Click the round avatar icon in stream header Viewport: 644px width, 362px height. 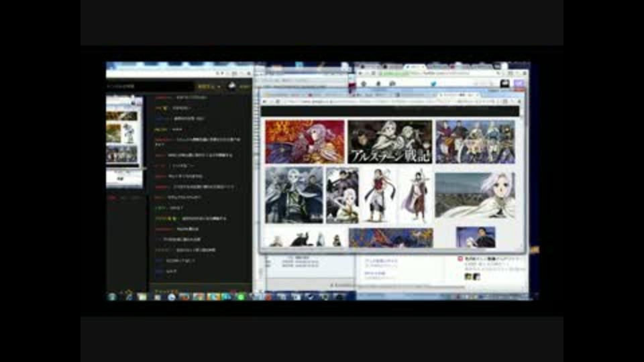[231, 86]
